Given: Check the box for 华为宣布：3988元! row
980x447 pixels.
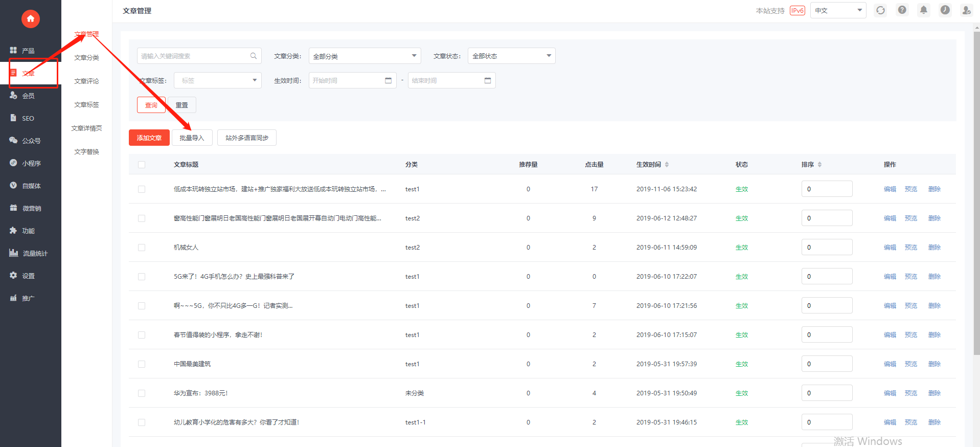Looking at the screenshot, I should 142,393.
